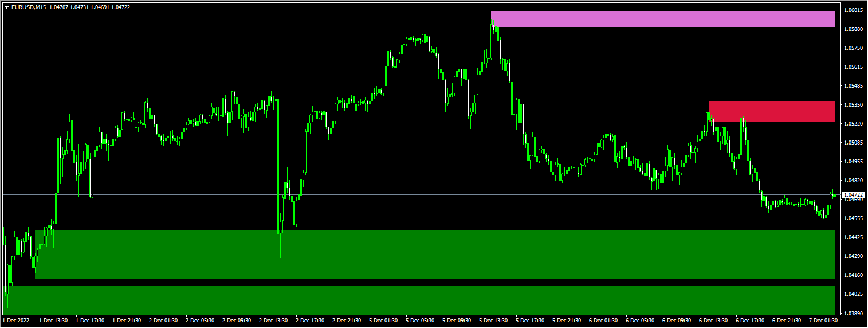
Task: Select the pink resistance zone rectangle
Action: pos(663,19)
